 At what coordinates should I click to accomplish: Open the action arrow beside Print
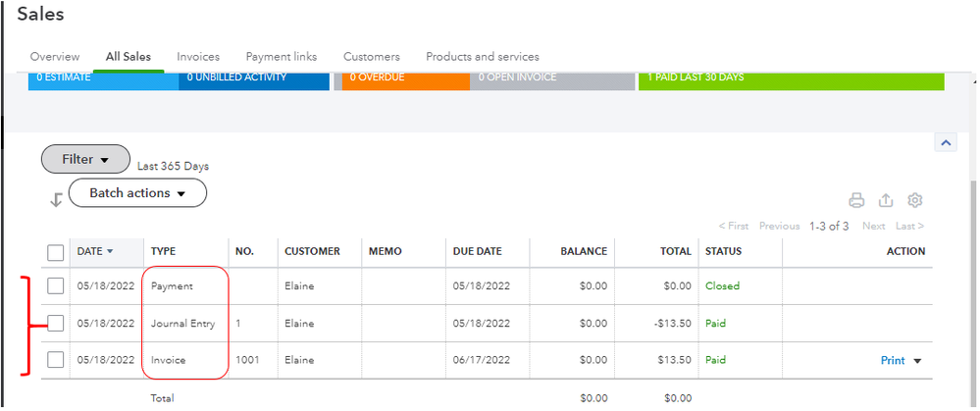tap(917, 361)
